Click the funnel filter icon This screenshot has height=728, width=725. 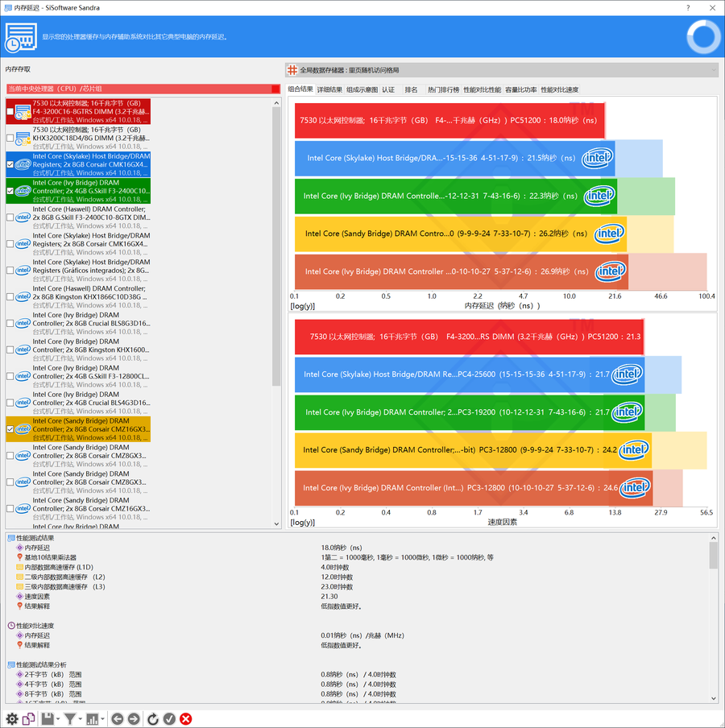click(69, 718)
